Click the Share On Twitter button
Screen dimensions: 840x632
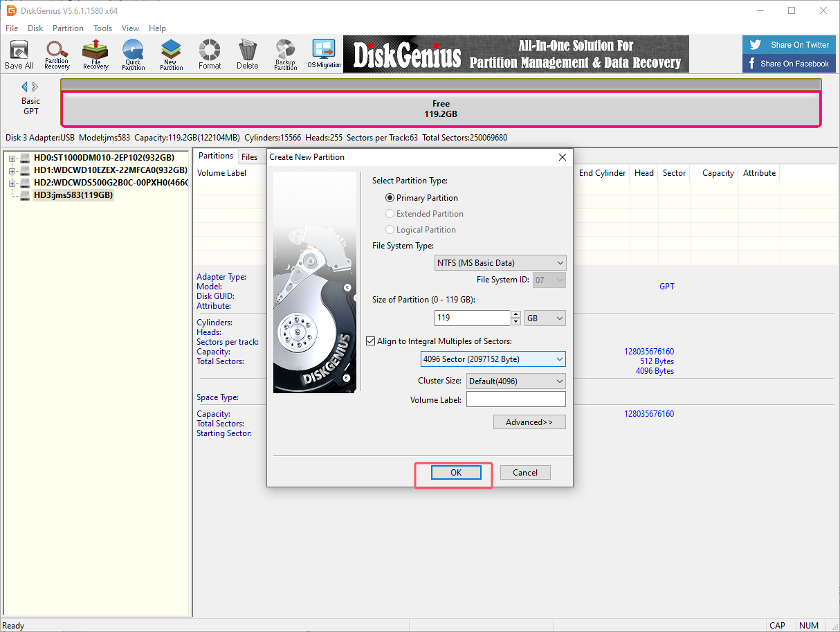tap(789, 45)
